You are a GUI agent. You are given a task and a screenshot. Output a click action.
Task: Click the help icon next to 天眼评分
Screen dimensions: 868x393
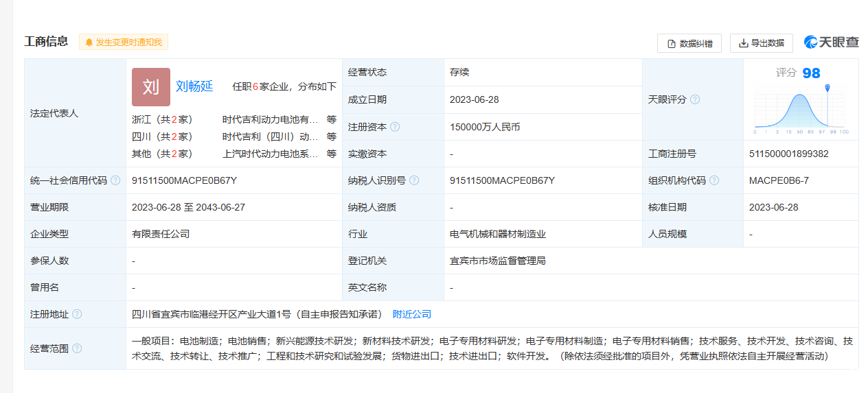[x=695, y=99]
